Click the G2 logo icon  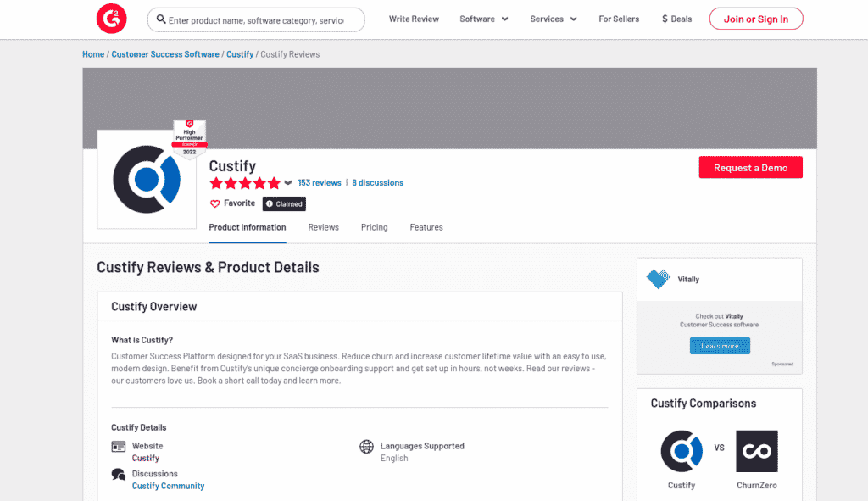point(111,19)
